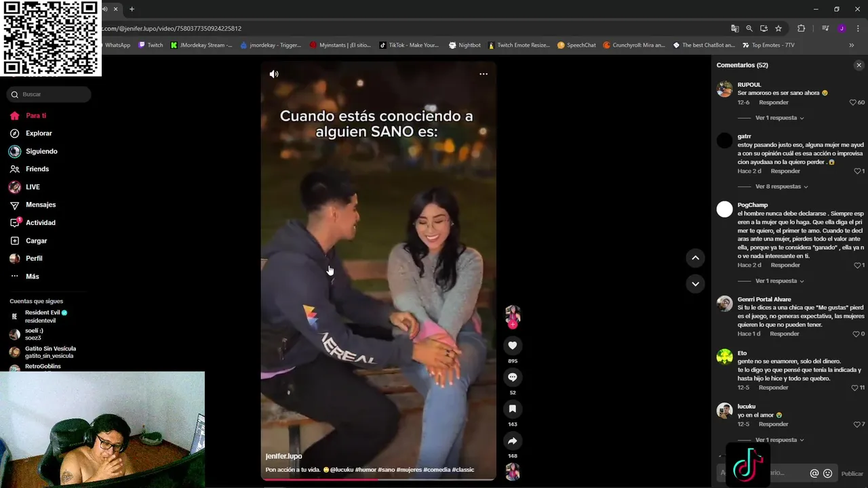
Task: Publish the comment with Publicar
Action: [x=852, y=474]
